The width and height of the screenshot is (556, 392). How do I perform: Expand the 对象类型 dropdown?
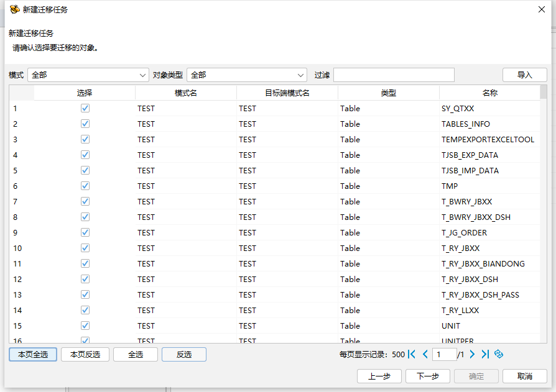(247, 75)
